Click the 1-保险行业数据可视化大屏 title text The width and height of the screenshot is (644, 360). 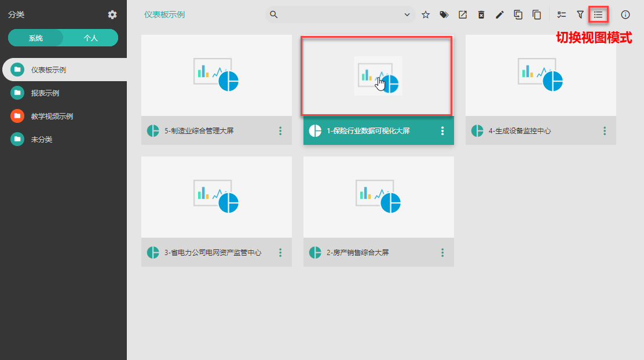(x=368, y=130)
